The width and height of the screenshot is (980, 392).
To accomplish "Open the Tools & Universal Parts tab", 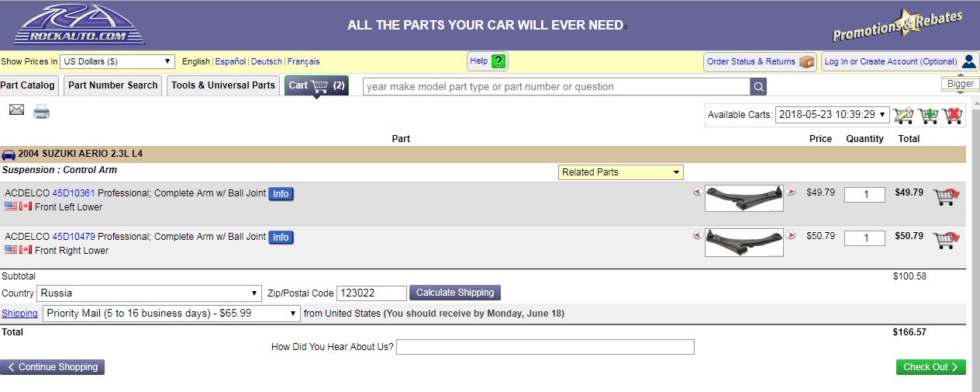I will pos(223,85).
